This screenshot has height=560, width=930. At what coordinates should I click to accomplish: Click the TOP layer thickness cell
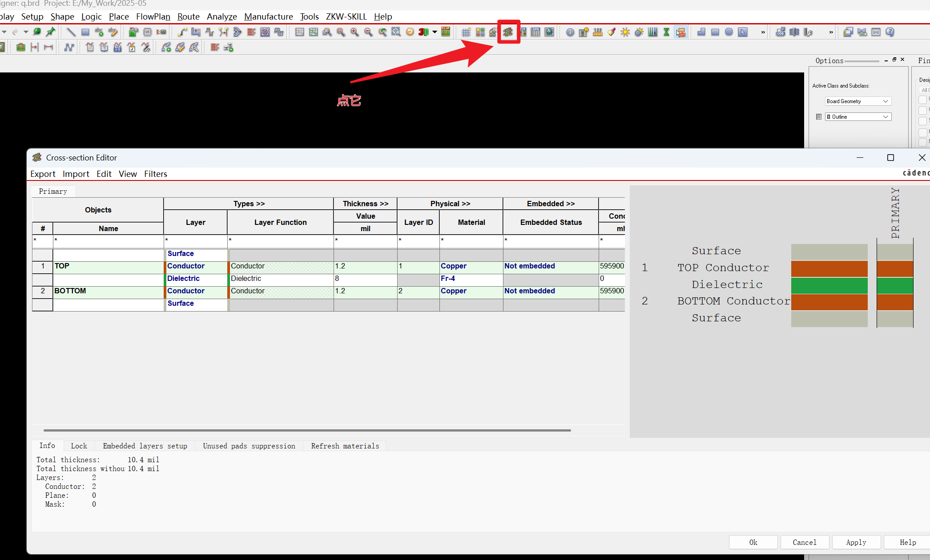(x=365, y=266)
